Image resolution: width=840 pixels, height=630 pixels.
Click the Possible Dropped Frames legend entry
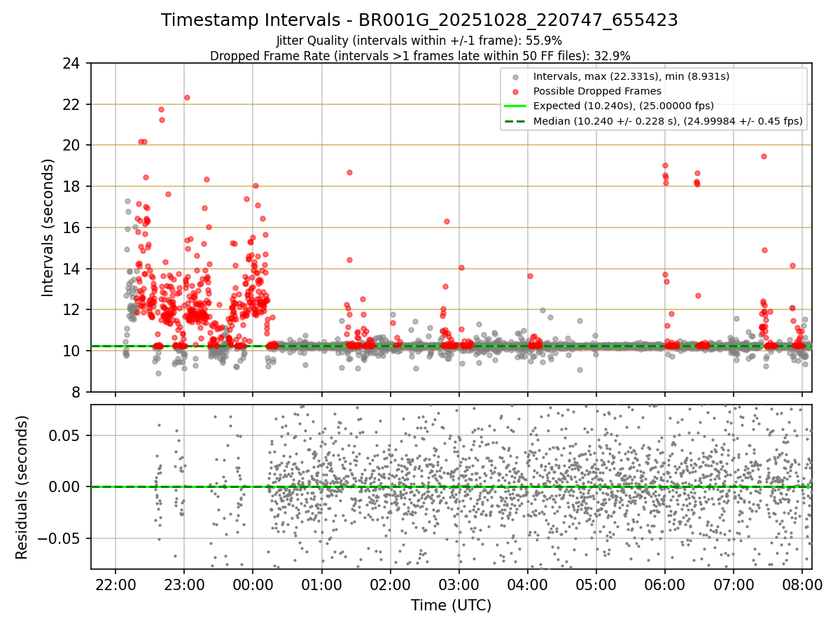(x=597, y=91)
